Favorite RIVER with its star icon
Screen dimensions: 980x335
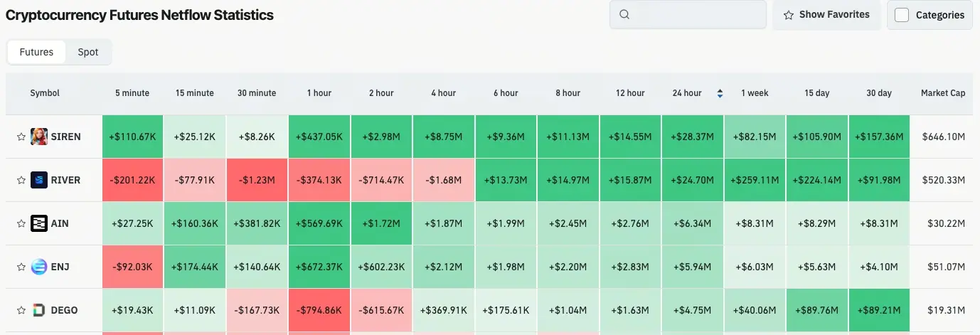[21, 180]
